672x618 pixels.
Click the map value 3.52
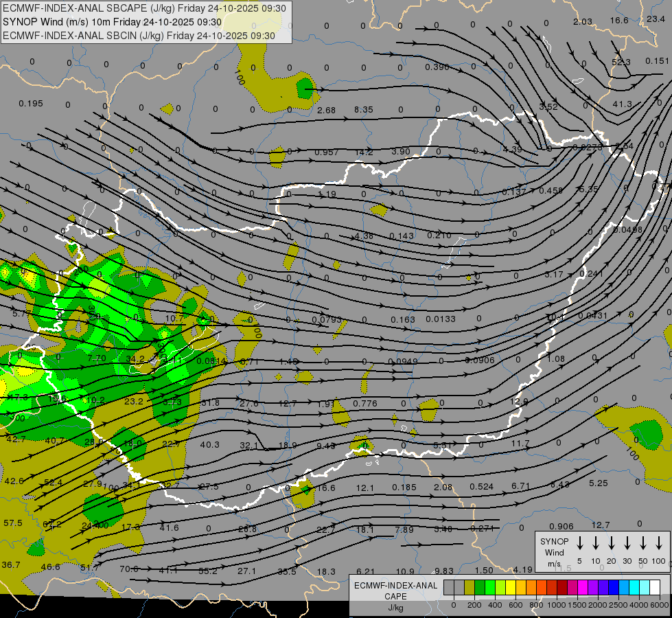[548, 107]
